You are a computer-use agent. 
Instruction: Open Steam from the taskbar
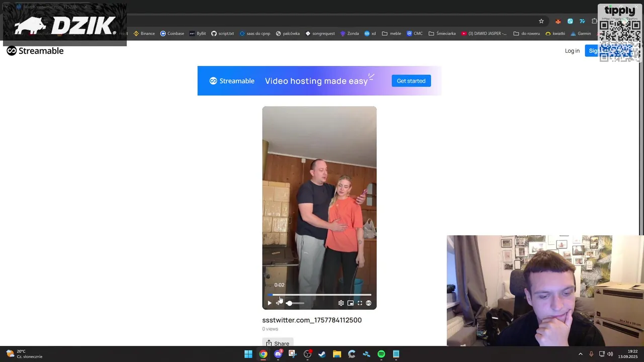click(x=322, y=354)
